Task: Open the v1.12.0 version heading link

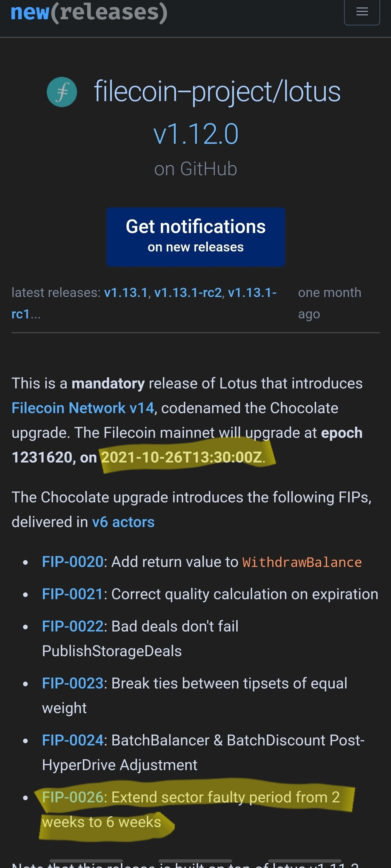Action: pos(196,134)
